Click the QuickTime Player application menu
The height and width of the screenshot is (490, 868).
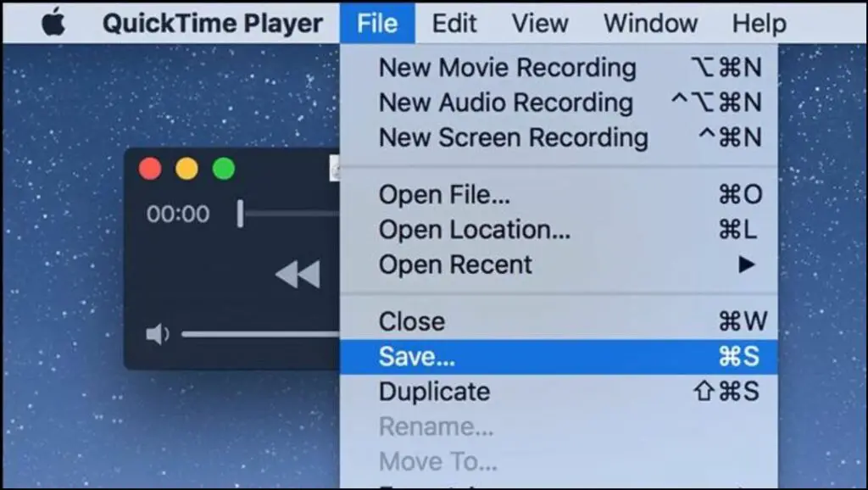213,23
